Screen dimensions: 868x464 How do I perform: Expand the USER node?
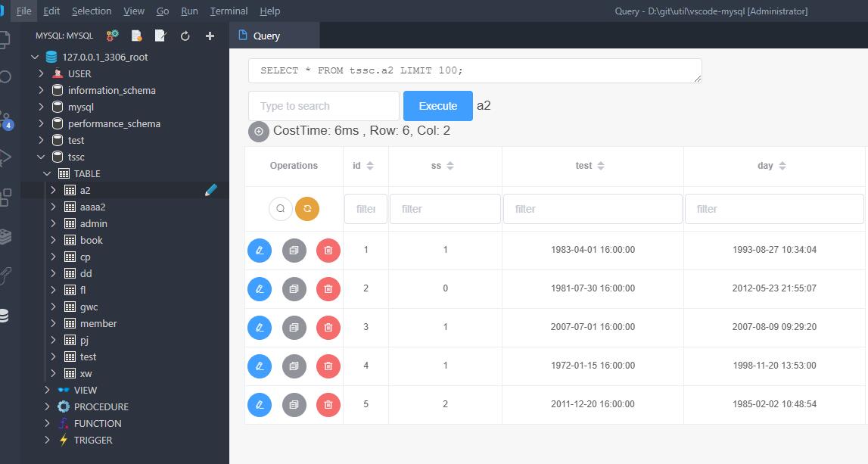point(41,73)
